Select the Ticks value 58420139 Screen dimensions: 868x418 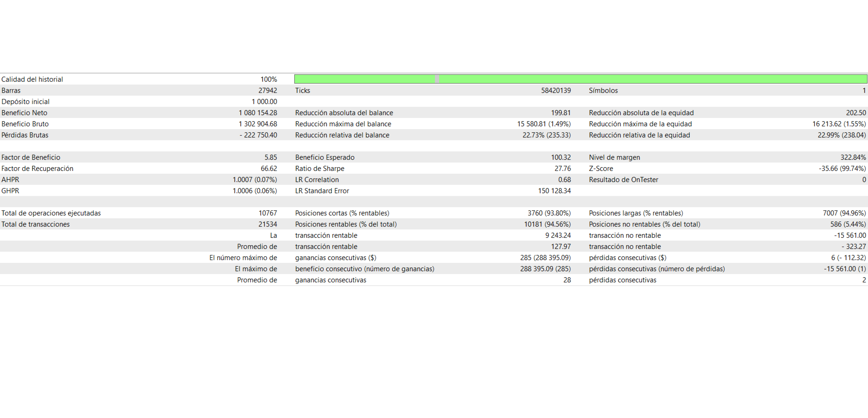click(x=556, y=91)
